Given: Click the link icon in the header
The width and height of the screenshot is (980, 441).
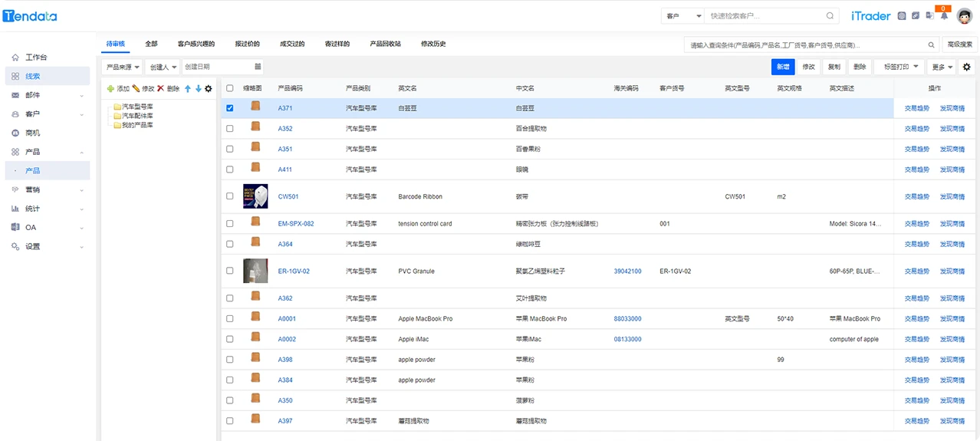Looking at the screenshot, I should point(916,15).
